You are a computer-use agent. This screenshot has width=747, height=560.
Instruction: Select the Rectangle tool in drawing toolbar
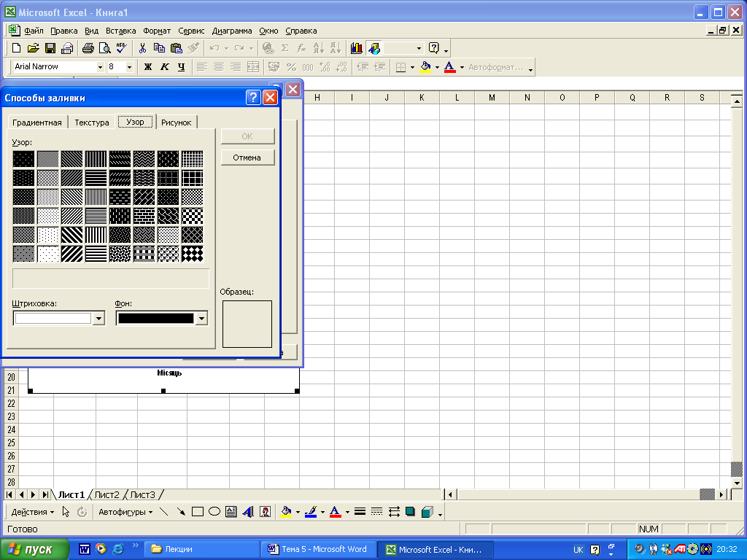coord(197,512)
